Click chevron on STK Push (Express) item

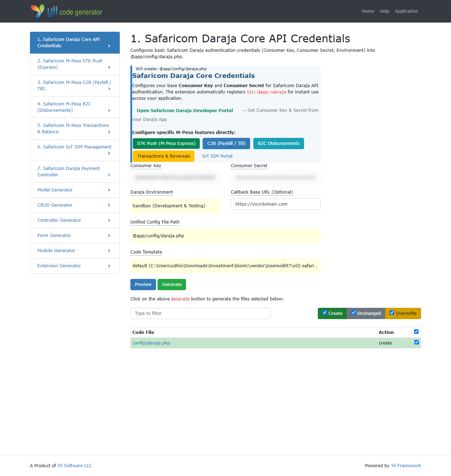point(109,67)
